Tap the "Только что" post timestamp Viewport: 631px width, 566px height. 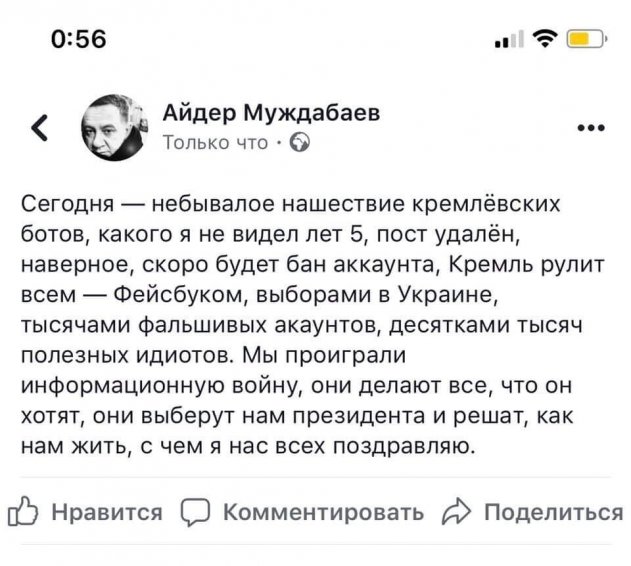[x=214, y=143]
